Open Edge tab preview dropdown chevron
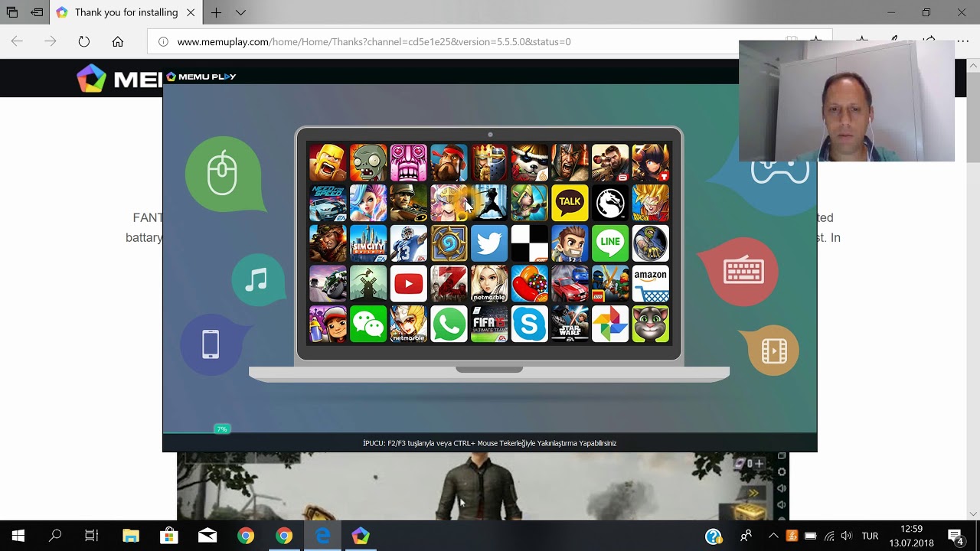Image resolution: width=980 pixels, height=551 pixels. (x=241, y=12)
